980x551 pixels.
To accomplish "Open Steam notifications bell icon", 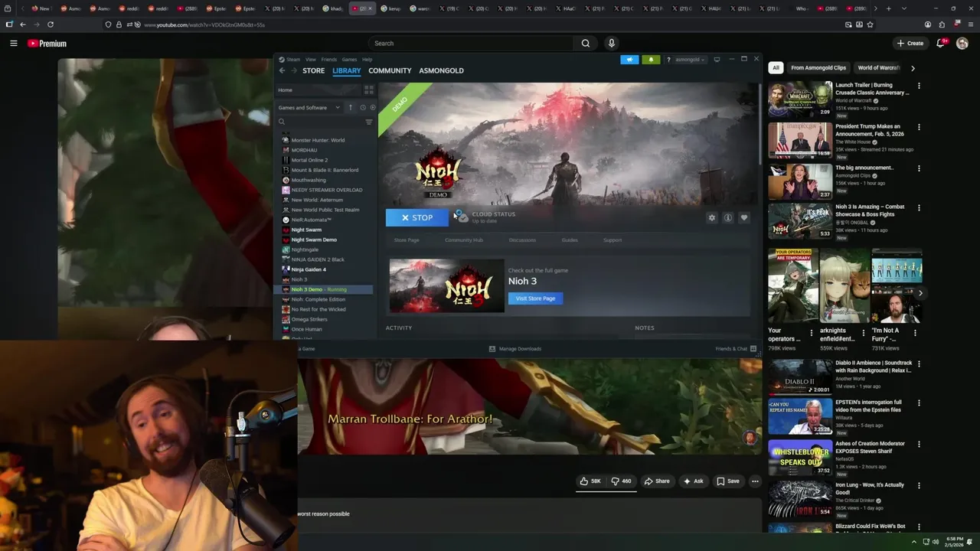I will click(x=651, y=60).
